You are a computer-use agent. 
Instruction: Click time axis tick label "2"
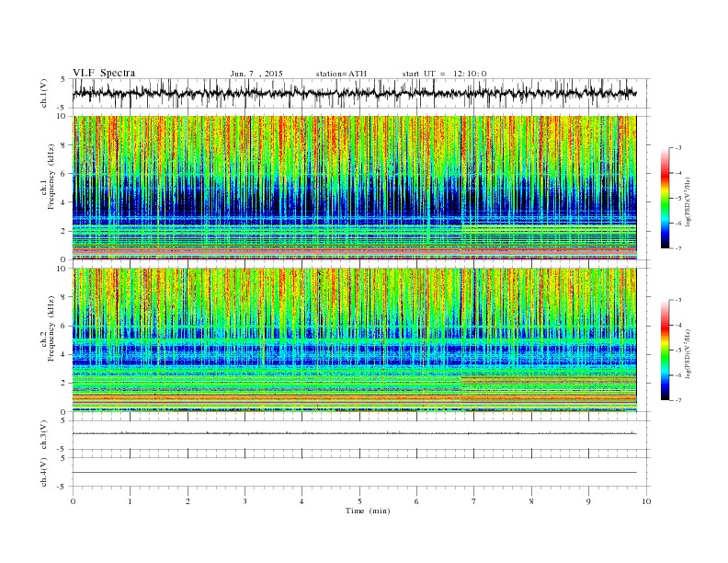[x=188, y=501]
